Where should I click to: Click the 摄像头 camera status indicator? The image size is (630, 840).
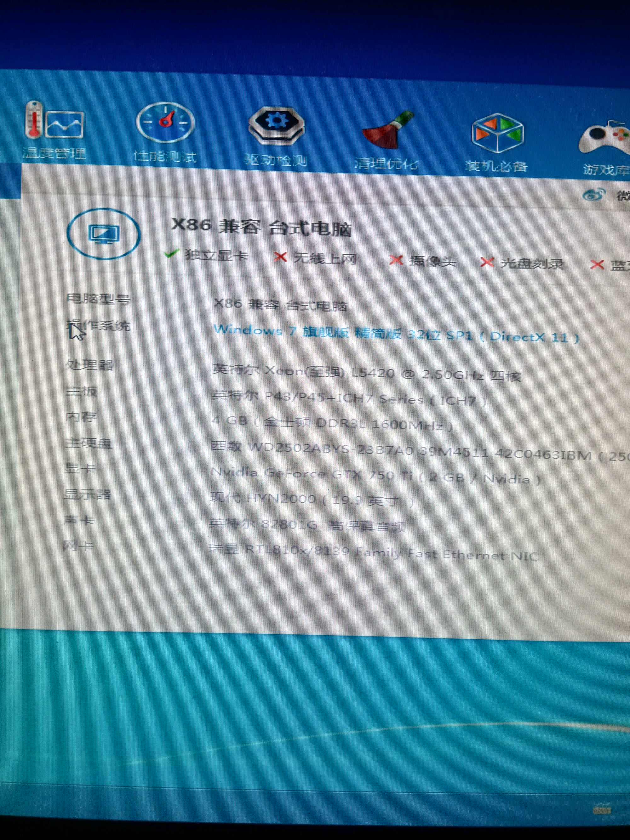tap(423, 261)
